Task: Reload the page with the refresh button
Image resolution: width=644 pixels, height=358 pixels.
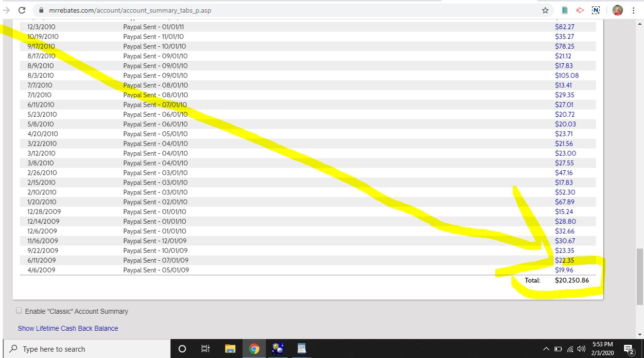Action: [x=22, y=10]
